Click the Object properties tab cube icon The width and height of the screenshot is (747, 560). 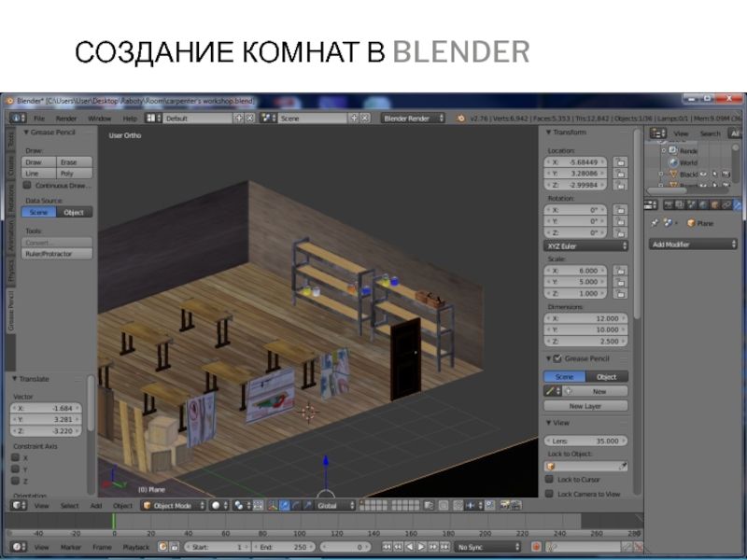click(714, 204)
